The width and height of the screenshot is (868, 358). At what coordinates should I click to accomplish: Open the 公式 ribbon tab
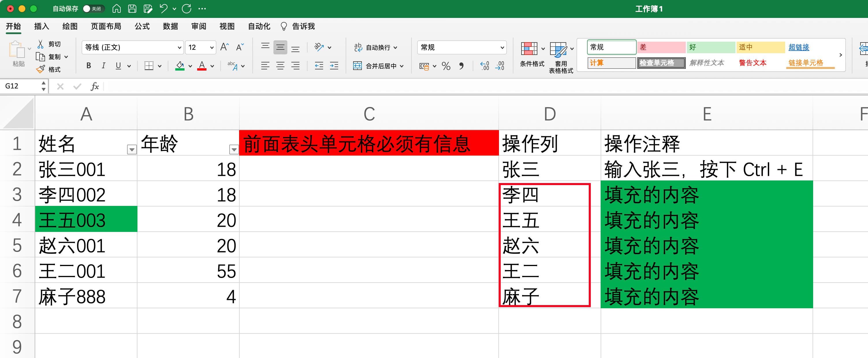tap(142, 26)
